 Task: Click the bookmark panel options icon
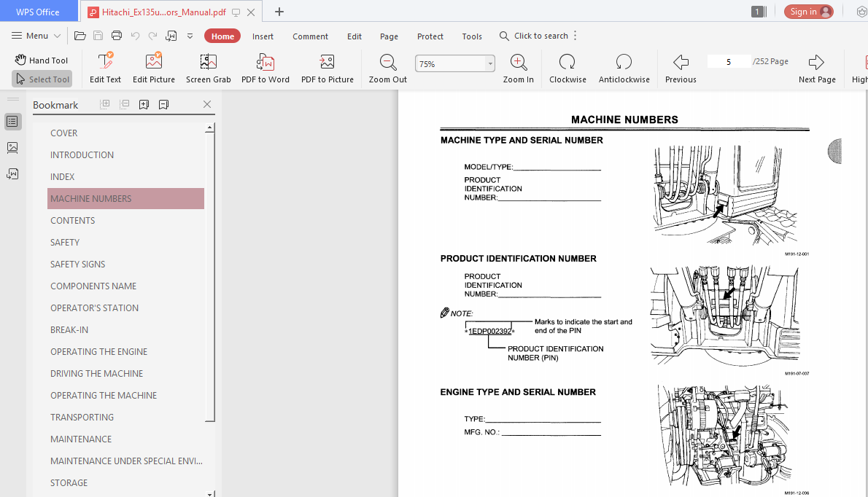click(x=163, y=104)
